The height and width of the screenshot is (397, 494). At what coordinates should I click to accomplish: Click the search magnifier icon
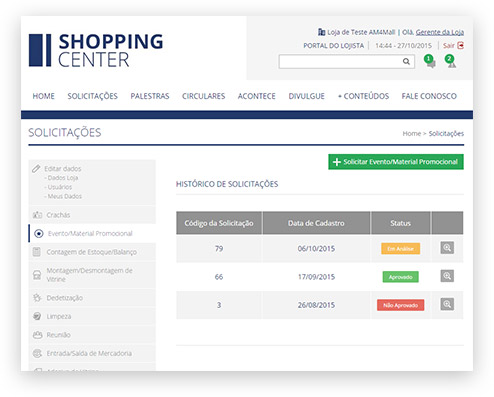tap(406, 61)
